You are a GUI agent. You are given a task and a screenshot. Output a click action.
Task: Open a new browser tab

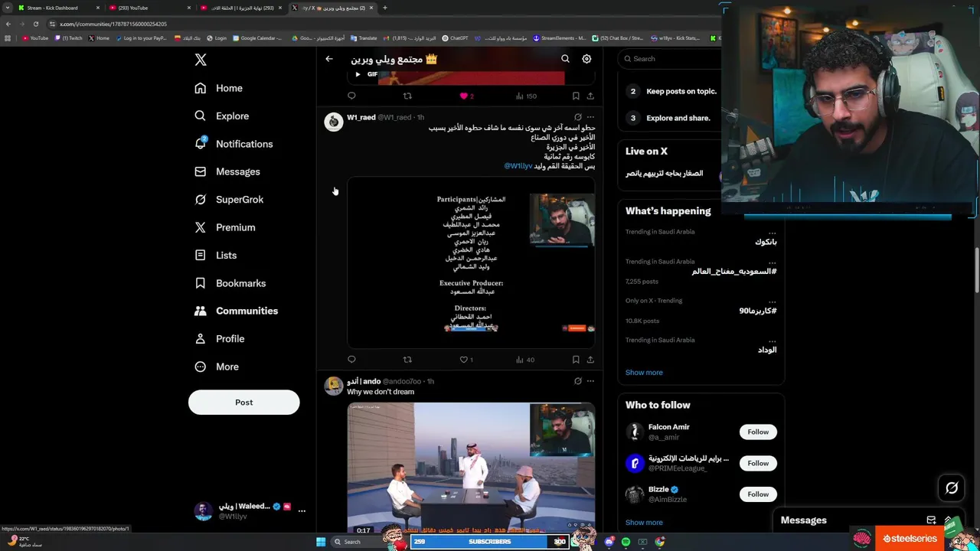coord(385,8)
